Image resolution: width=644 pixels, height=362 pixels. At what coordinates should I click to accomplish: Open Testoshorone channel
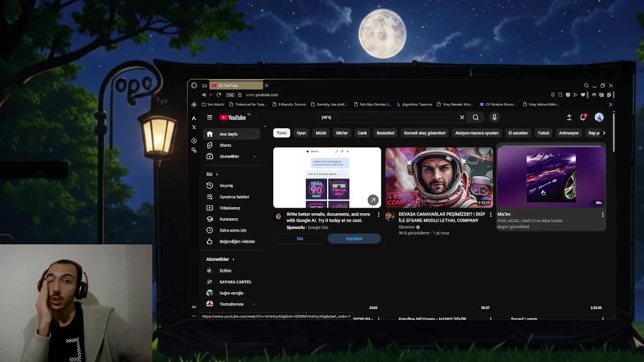pos(231,304)
